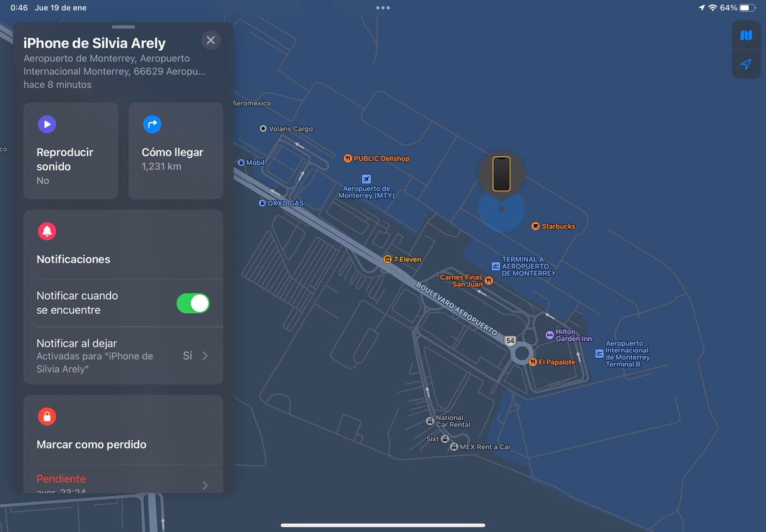The height and width of the screenshot is (532, 766).
Task: Tap the location services arrow in status bar
Action: coord(702,8)
